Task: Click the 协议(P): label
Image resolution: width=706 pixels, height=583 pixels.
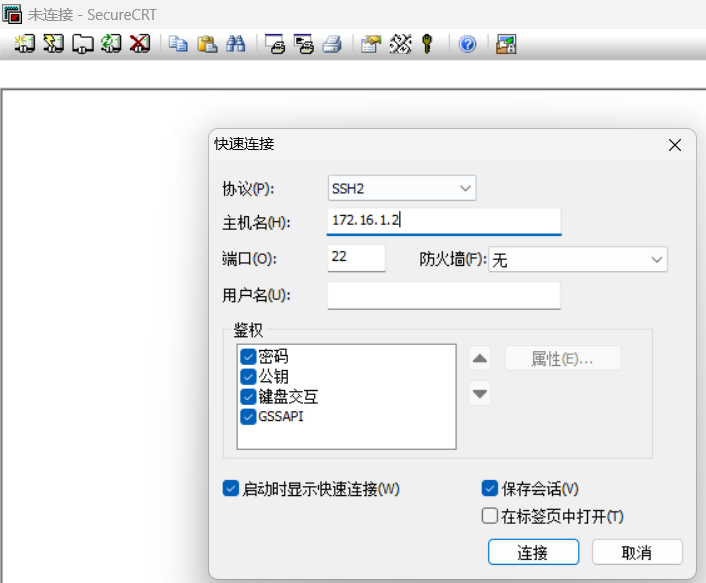Action: point(248,189)
